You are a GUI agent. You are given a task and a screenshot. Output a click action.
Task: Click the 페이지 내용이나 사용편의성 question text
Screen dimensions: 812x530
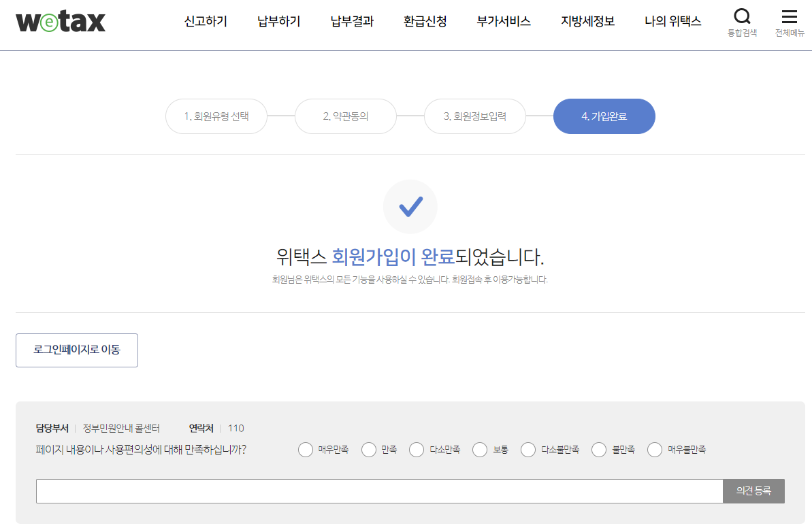tap(141, 450)
